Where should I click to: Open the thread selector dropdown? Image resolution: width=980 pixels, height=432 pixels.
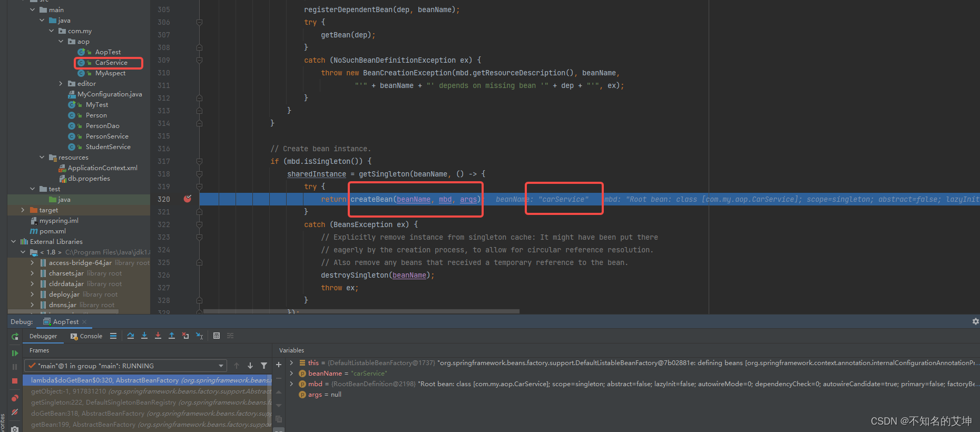(x=126, y=366)
